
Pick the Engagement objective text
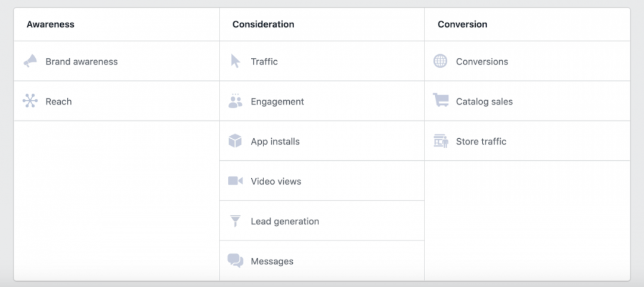pos(277,101)
